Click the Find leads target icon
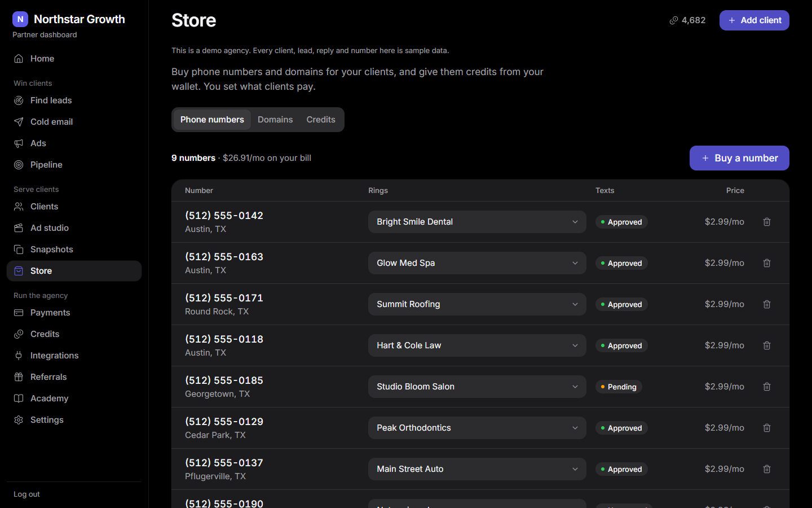The height and width of the screenshot is (508, 812). pos(19,100)
